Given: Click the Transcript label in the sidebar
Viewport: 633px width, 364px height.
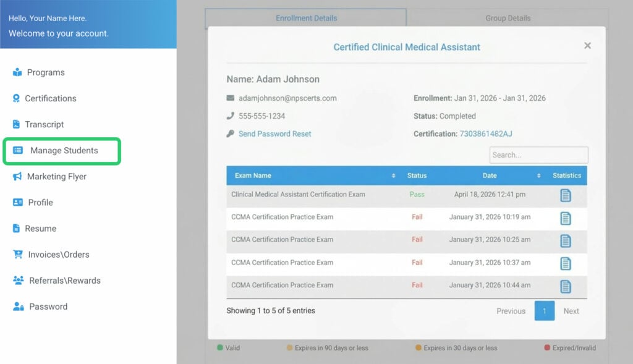Looking at the screenshot, I should point(45,124).
